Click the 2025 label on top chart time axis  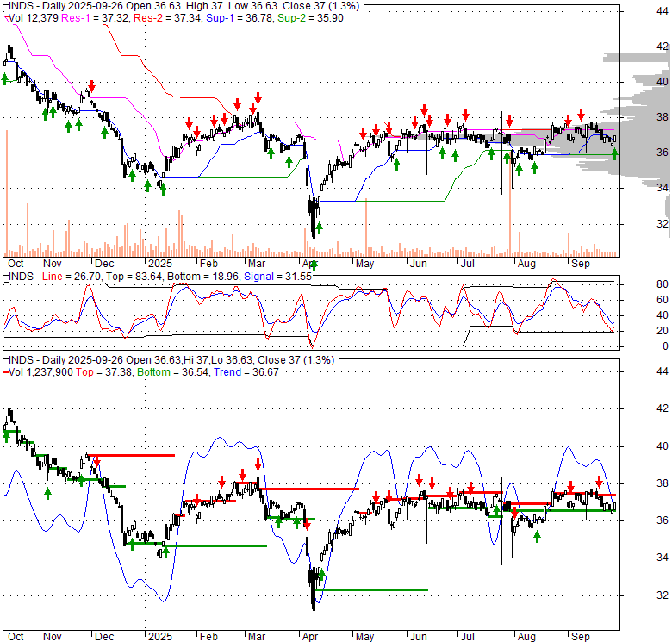click(160, 264)
